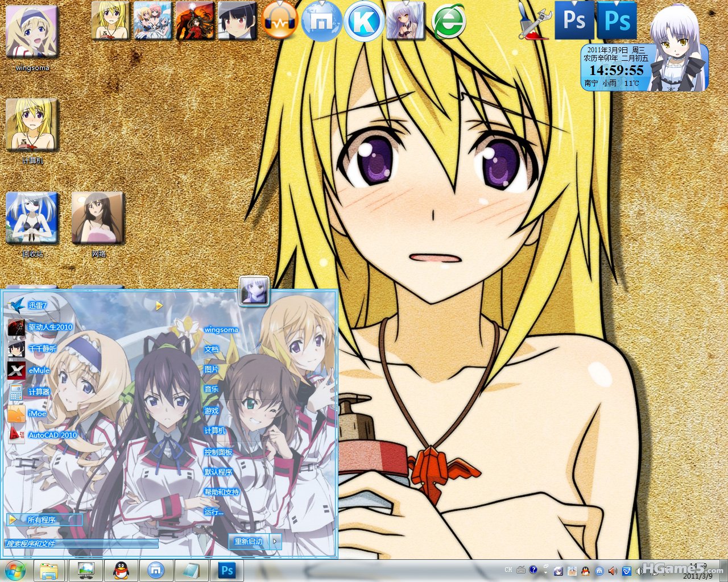This screenshot has height=582, width=728.
Task: Open 回收站 recycle bin desktop icon
Action: (32, 219)
